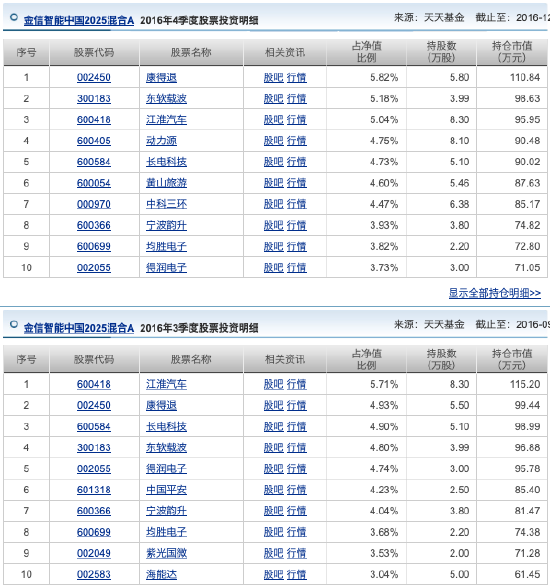This screenshot has width=550, height=587.
Task: Open 均胜电子 stock name in Q4 table
Action: tap(166, 246)
